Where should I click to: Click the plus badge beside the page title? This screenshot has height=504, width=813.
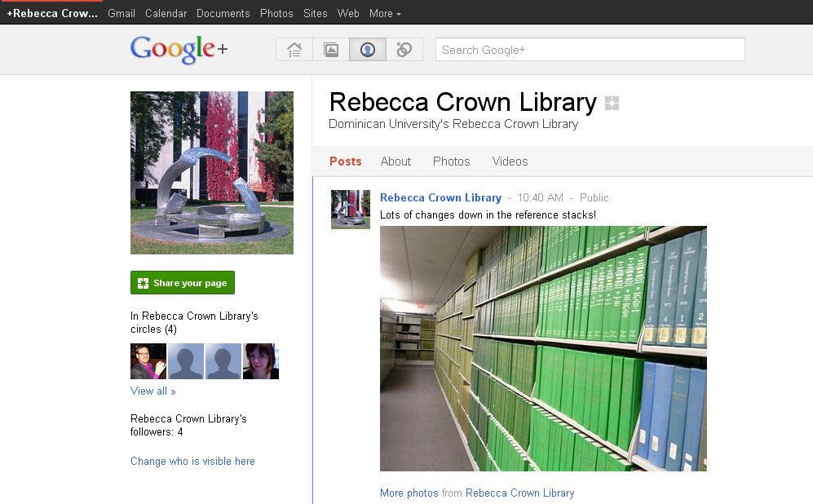pyautogui.click(x=612, y=104)
